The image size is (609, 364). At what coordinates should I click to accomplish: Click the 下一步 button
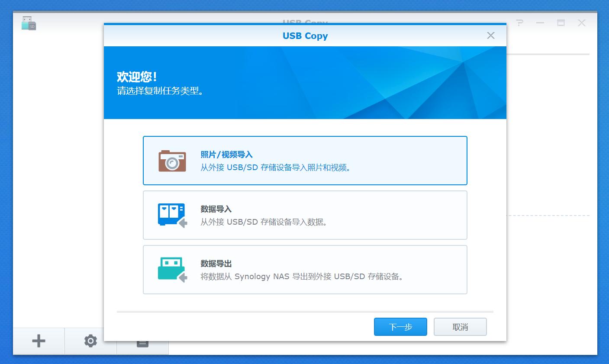(x=400, y=327)
